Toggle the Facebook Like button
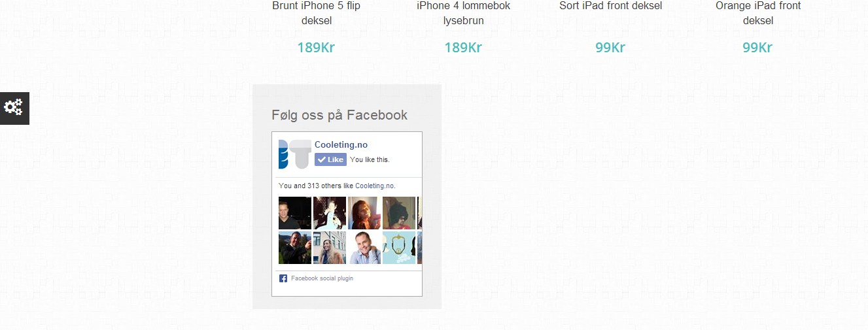This screenshot has height=330, width=868. click(330, 159)
